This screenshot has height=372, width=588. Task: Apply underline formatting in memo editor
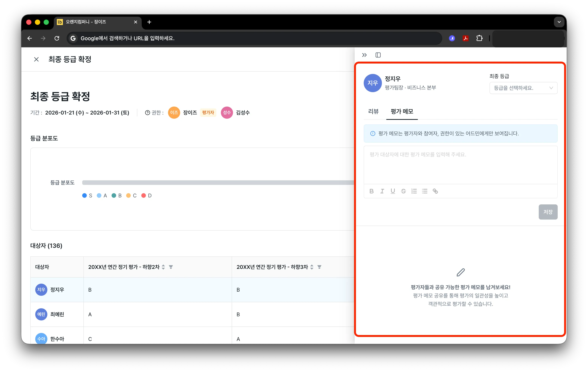coord(393,191)
